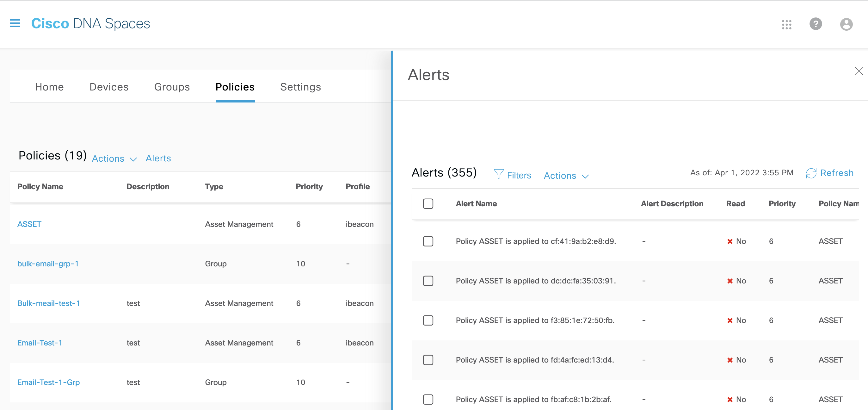
Task: Open the bulk-email-grp-1 policy link
Action: pyautogui.click(x=48, y=264)
